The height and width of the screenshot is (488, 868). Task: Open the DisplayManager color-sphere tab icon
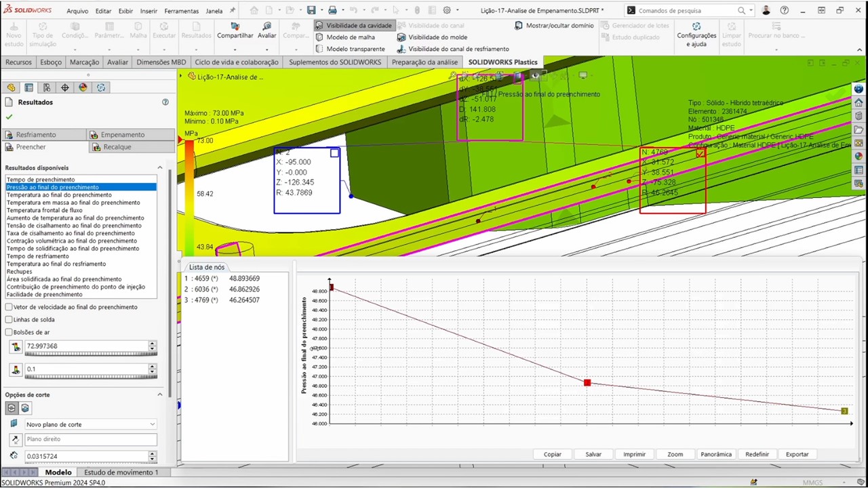pos(83,87)
